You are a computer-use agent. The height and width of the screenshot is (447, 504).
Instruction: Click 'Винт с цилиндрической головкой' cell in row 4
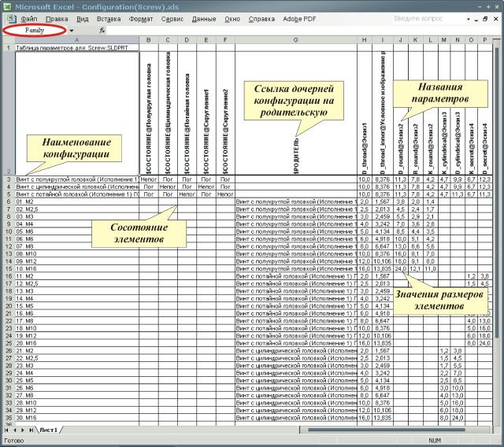[77, 187]
